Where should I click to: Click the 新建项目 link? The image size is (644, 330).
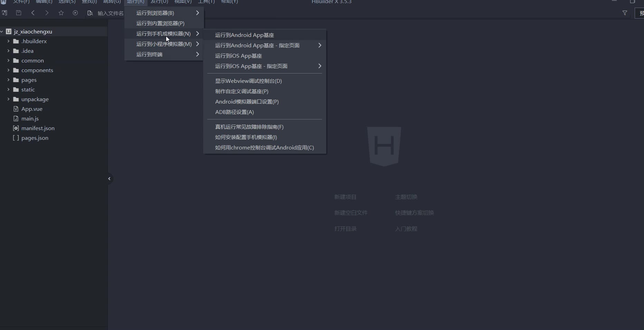[x=345, y=197]
